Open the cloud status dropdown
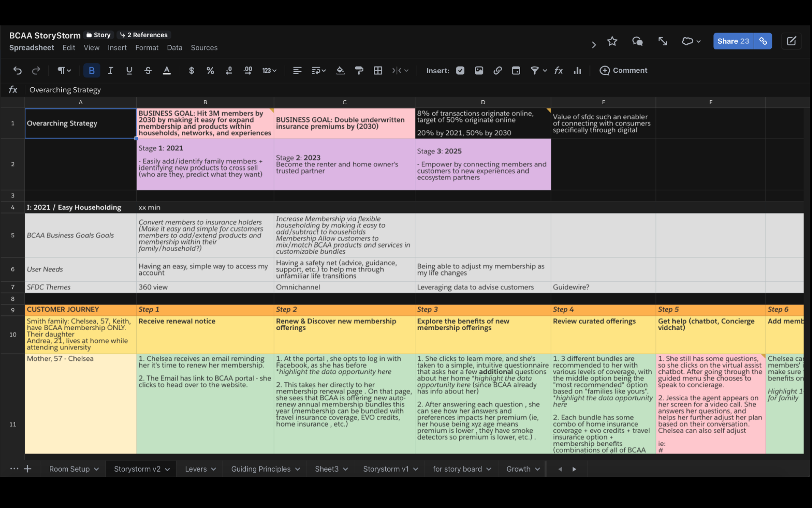The height and width of the screenshot is (508, 812). point(691,41)
